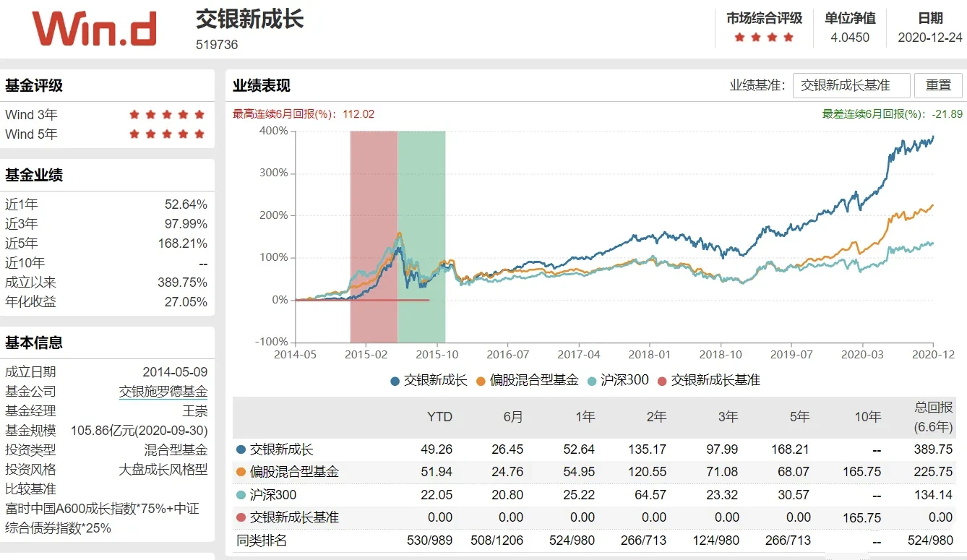967x560 pixels.
Task: Click 最高连续6月回报 value 112.02
Action: pos(358,114)
